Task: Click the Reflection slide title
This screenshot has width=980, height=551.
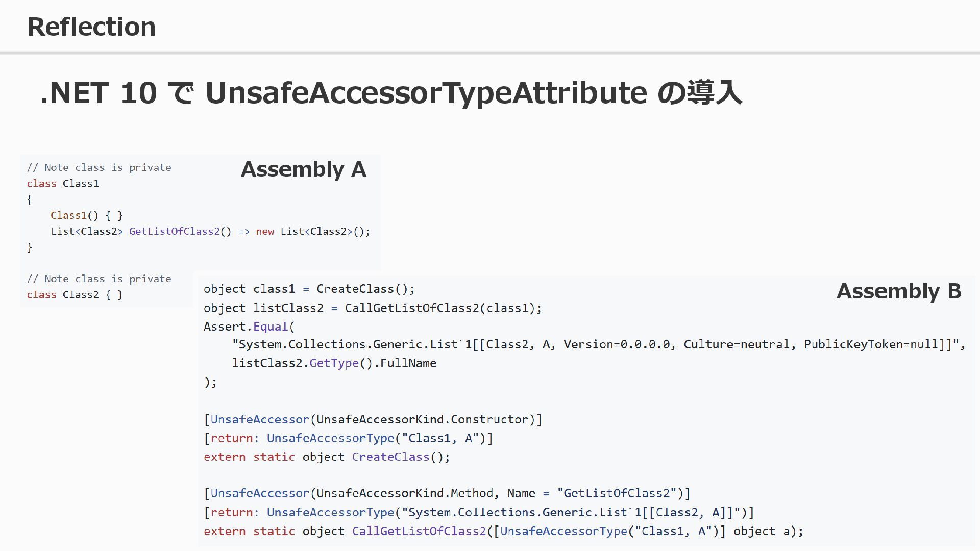Action: [x=91, y=27]
